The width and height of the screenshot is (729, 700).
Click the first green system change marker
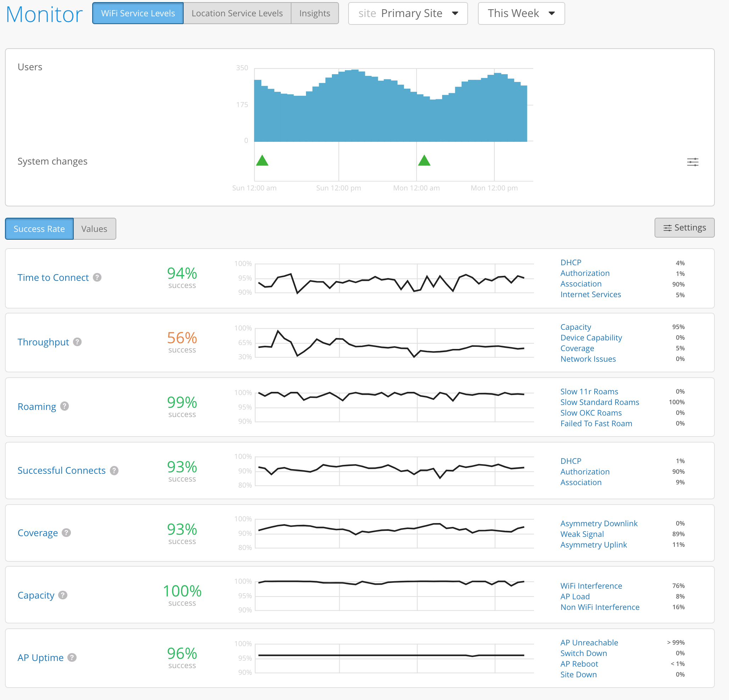click(x=262, y=161)
